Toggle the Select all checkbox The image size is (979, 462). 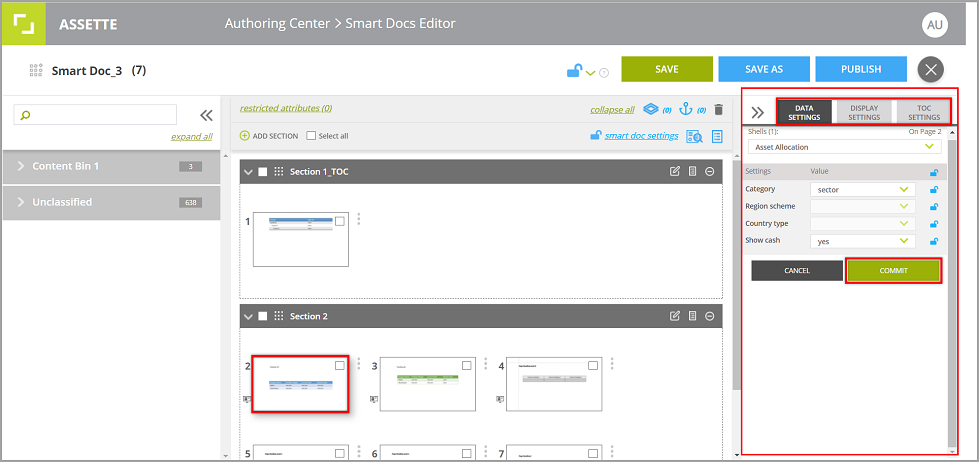(x=311, y=135)
